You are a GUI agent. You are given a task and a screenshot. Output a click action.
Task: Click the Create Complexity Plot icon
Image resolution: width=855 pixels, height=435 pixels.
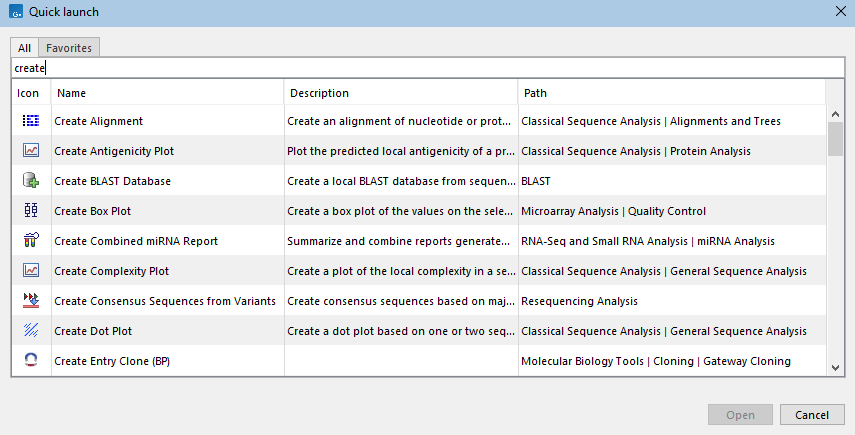(x=30, y=271)
